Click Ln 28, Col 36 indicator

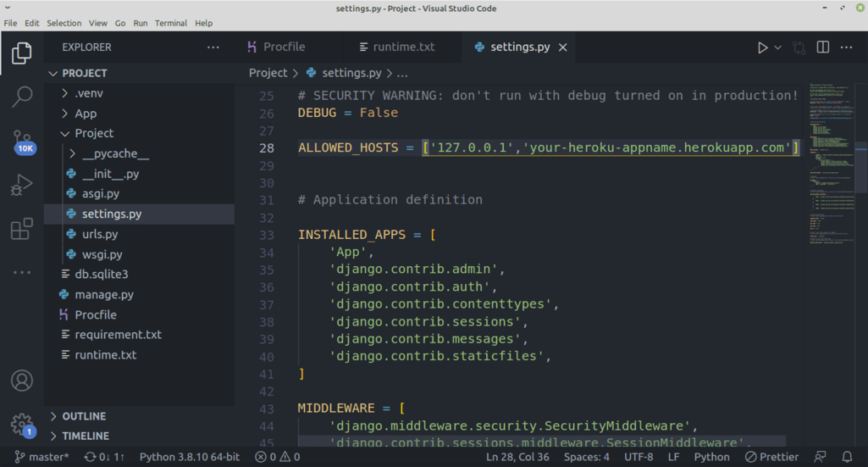pos(517,457)
